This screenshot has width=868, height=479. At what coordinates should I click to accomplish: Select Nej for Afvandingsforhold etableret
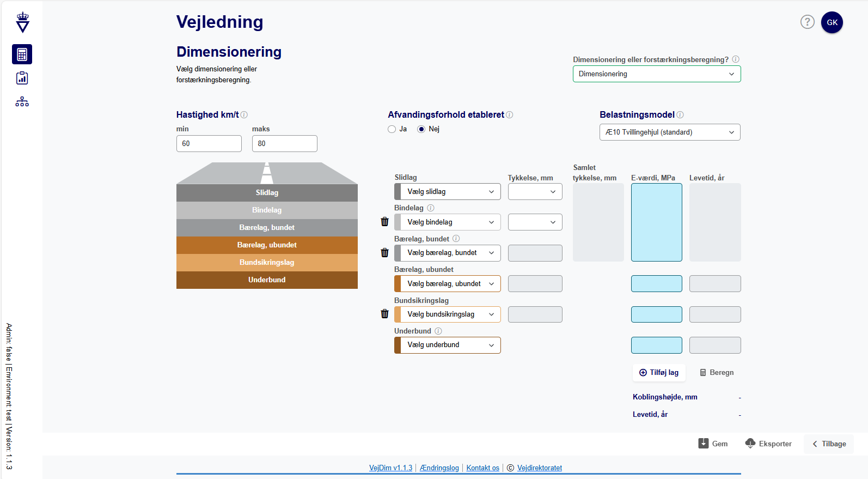click(x=421, y=129)
